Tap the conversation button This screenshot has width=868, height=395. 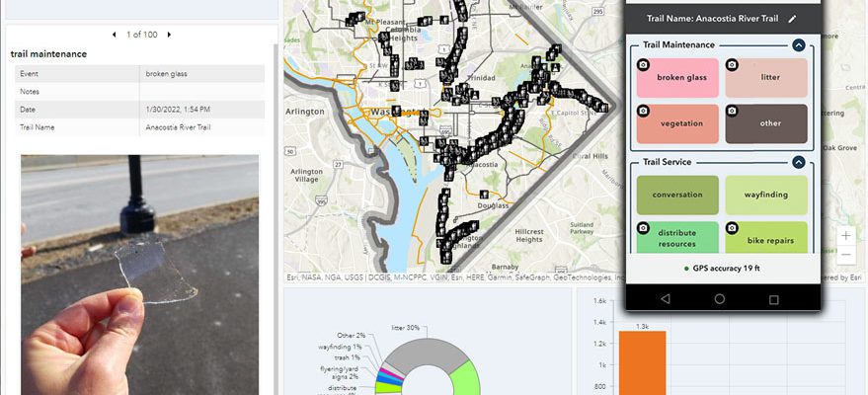click(677, 195)
